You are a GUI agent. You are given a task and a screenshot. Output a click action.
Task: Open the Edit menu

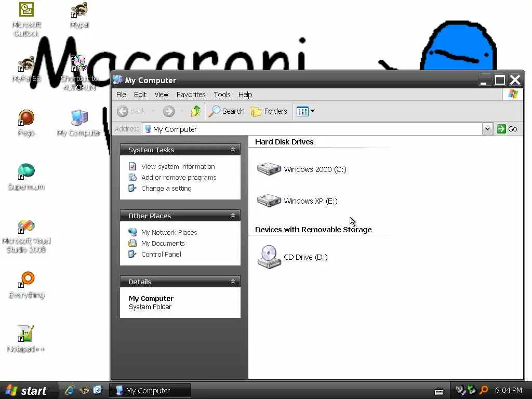140,95
